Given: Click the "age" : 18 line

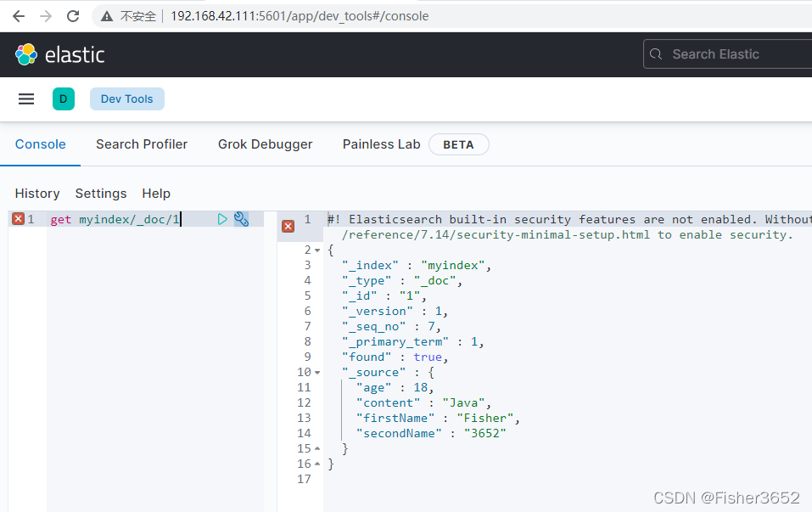Looking at the screenshot, I should pos(395,388).
